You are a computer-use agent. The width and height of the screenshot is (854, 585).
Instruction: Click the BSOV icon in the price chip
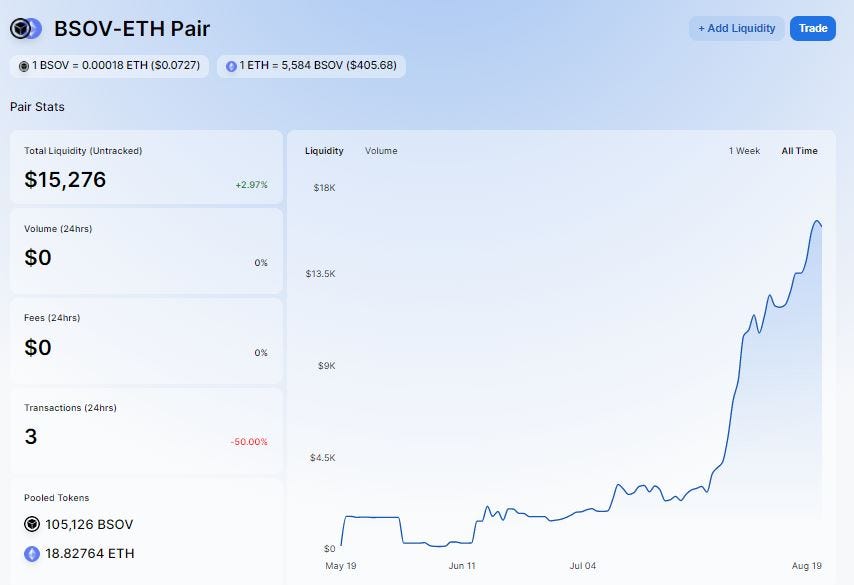click(x=23, y=66)
